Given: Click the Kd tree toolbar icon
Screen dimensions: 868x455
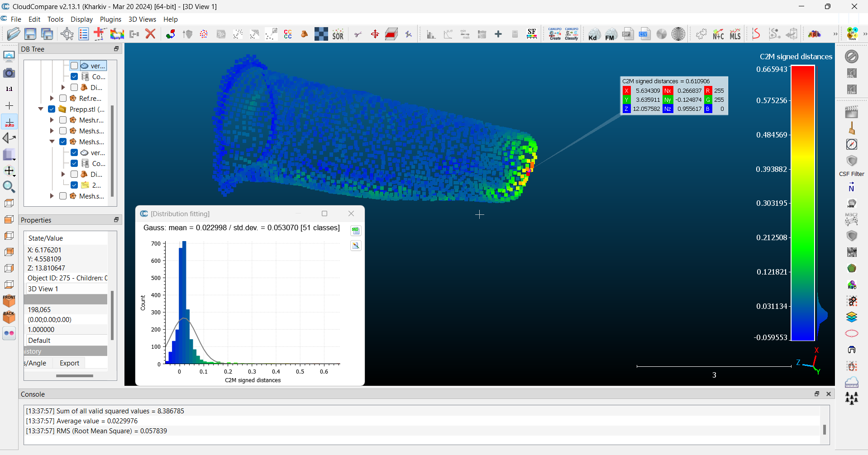Looking at the screenshot, I should coord(594,34).
